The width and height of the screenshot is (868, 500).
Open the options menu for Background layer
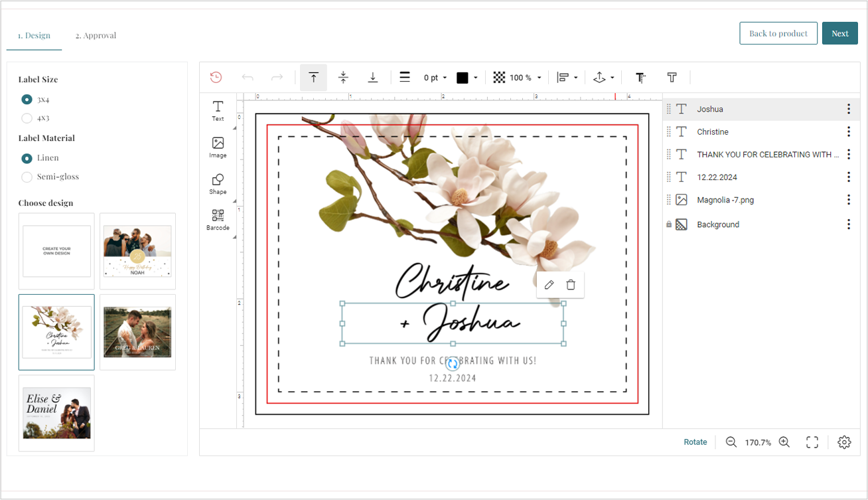[848, 224]
